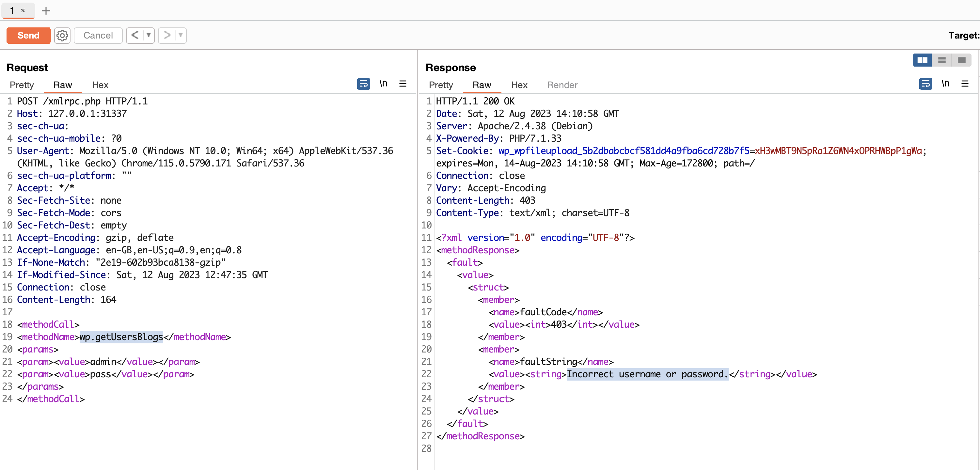Click the orange Send button

pyautogui.click(x=28, y=35)
